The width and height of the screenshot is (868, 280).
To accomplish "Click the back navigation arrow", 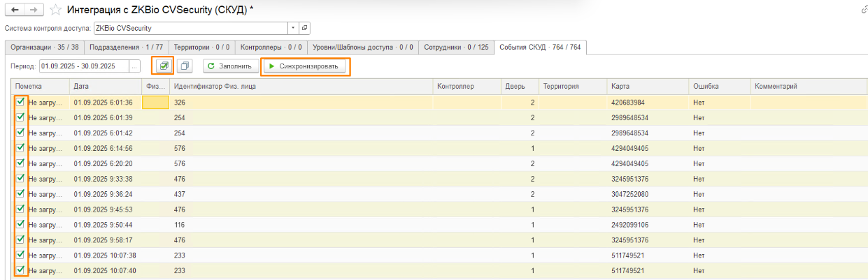I will tap(14, 10).
